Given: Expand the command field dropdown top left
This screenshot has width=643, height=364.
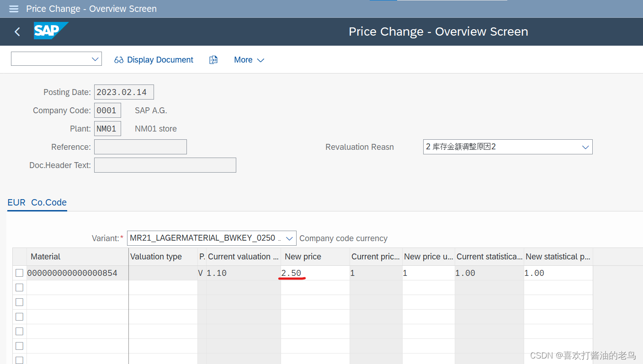Looking at the screenshot, I should pyautogui.click(x=96, y=58).
